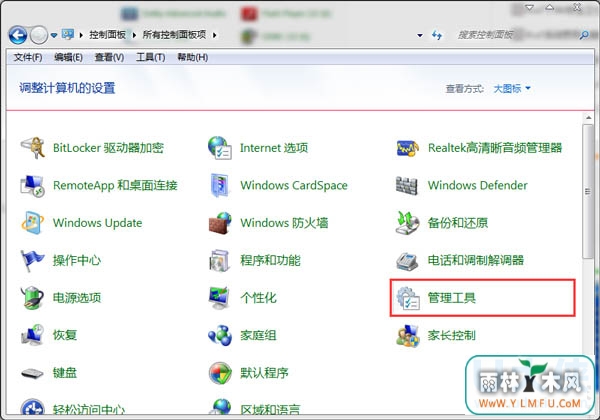The image size is (600, 420).
Task: Click the refresh icon beside the address bar
Action: coord(437,35)
